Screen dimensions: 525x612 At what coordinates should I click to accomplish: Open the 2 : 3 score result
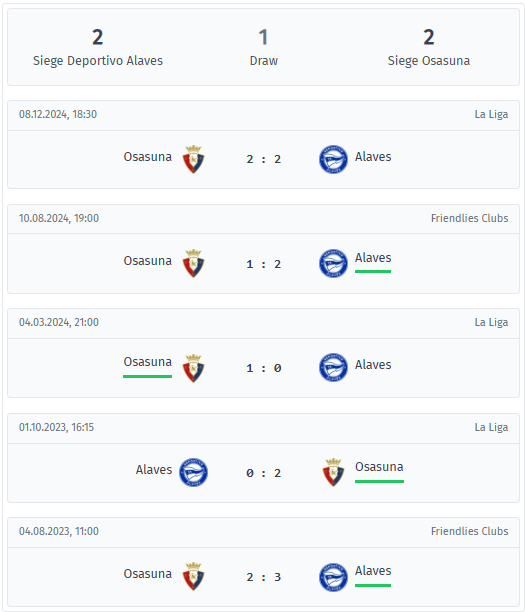tap(263, 577)
